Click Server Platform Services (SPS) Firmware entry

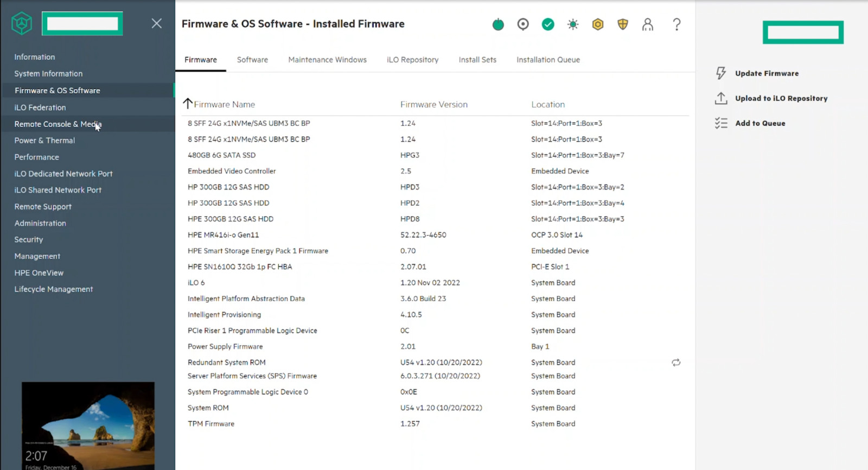[252, 376]
